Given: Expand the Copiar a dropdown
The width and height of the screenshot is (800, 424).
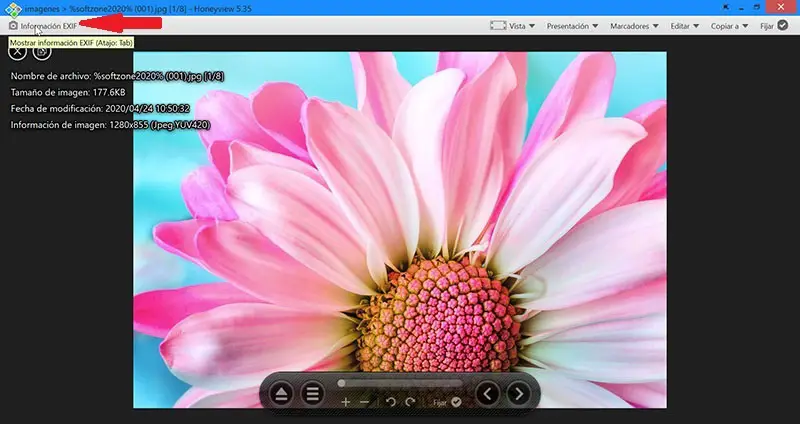Looking at the screenshot, I should [730, 26].
